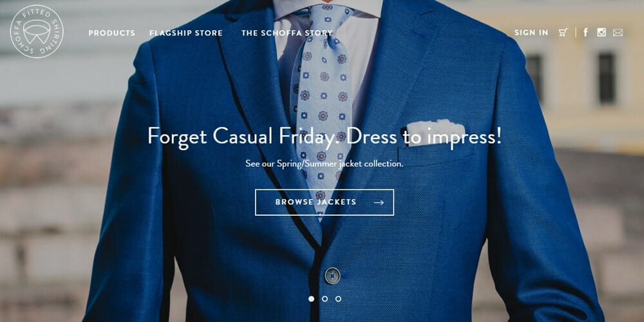Click the white pocket square in photo
Viewport: 644px width, 322px height.
tap(430, 132)
